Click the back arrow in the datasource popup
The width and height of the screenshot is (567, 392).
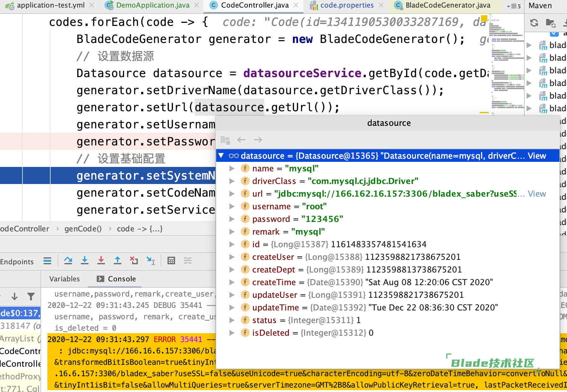pyautogui.click(x=241, y=140)
